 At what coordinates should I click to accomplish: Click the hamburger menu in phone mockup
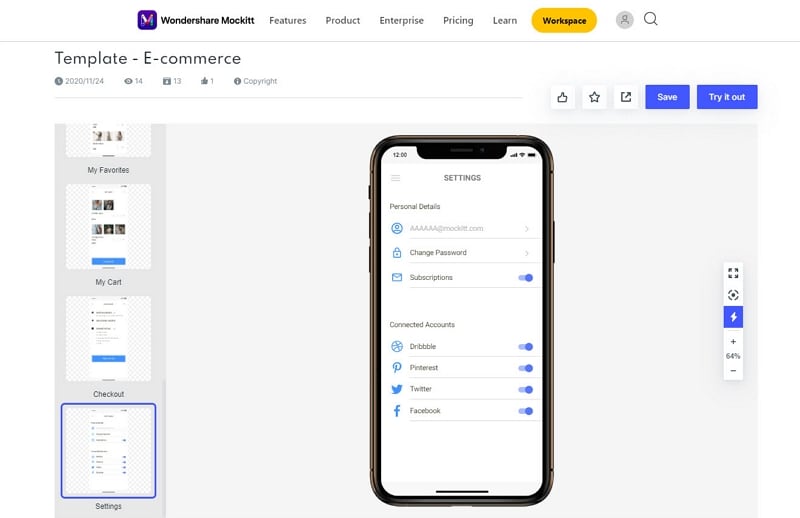click(x=395, y=178)
